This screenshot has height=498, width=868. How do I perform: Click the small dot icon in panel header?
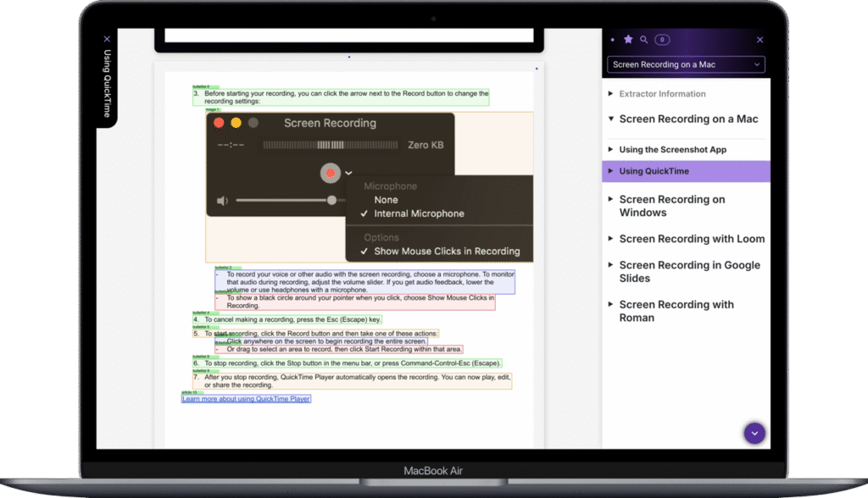[613, 40]
